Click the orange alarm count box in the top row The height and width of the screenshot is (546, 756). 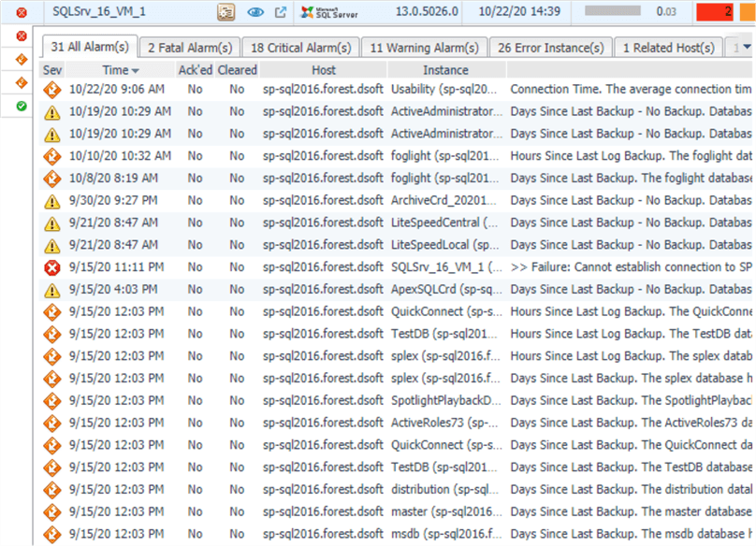(748, 11)
